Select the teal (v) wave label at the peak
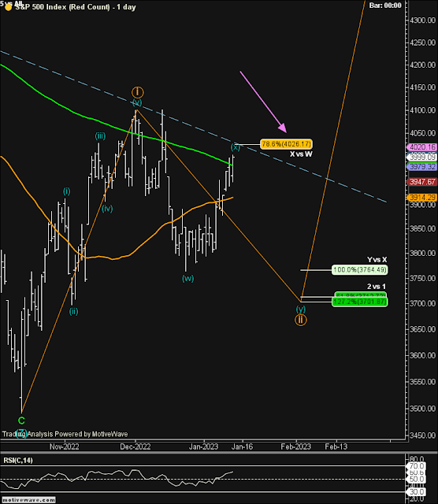The width and height of the screenshot is (438, 504). [137, 102]
